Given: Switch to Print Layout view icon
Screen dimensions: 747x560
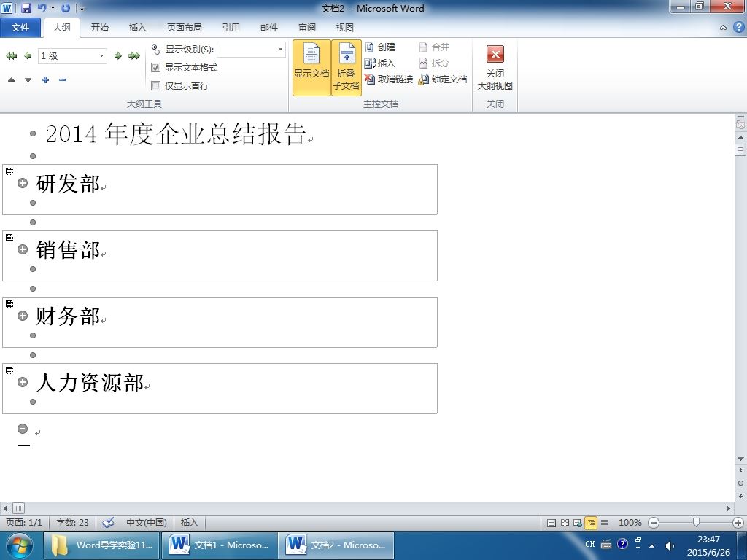Looking at the screenshot, I should pos(551,523).
